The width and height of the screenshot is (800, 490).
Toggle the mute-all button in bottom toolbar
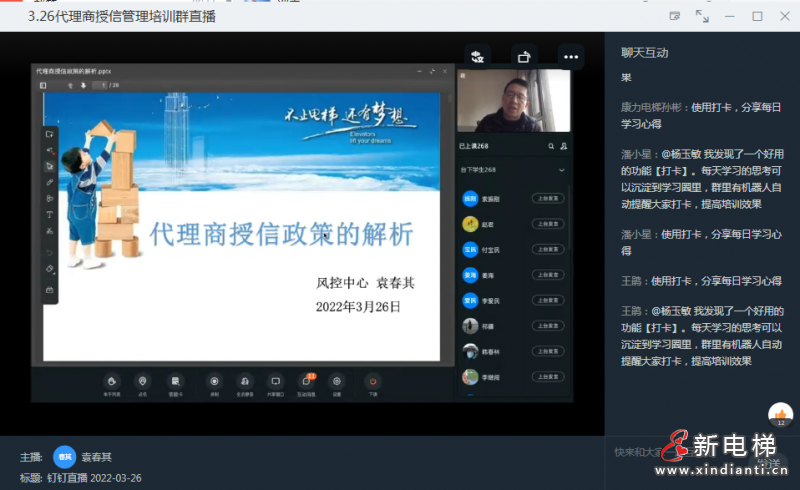(245, 381)
